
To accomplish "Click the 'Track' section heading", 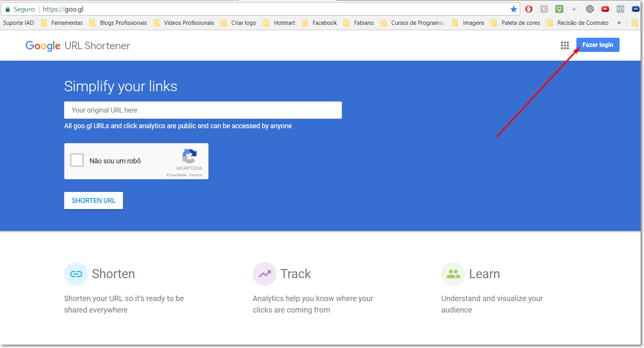I will tap(296, 274).
